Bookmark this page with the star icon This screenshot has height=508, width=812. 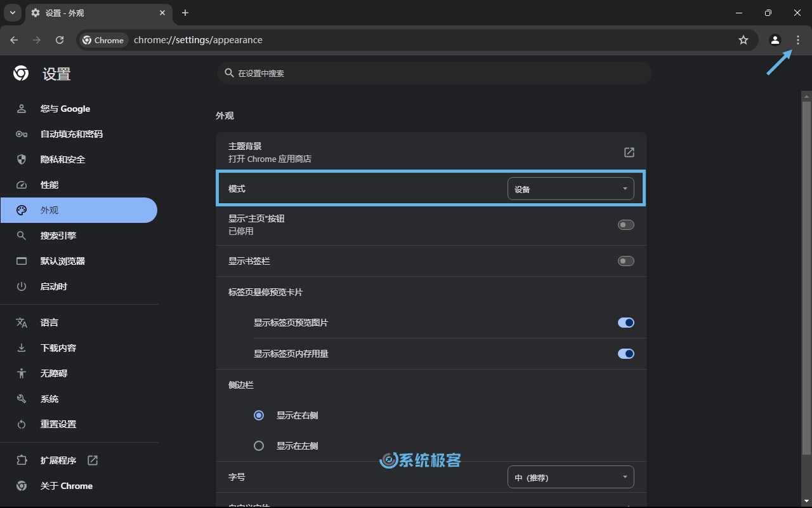pos(743,40)
